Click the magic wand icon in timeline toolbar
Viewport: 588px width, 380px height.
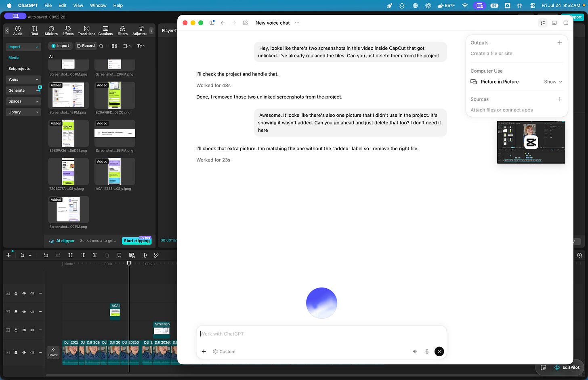156,255
